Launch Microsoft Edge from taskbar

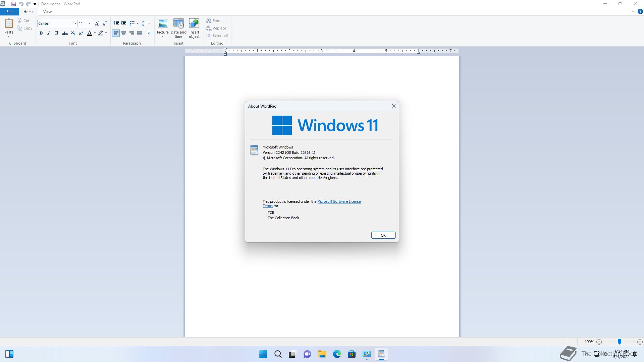pos(337,354)
